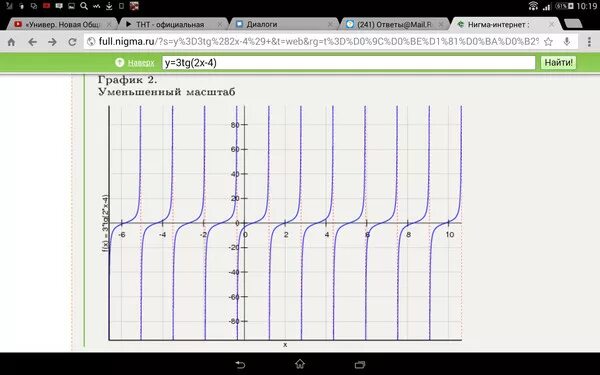600x375 pixels.
Task: Close the Нигма-интернет tab
Action: [551, 24]
